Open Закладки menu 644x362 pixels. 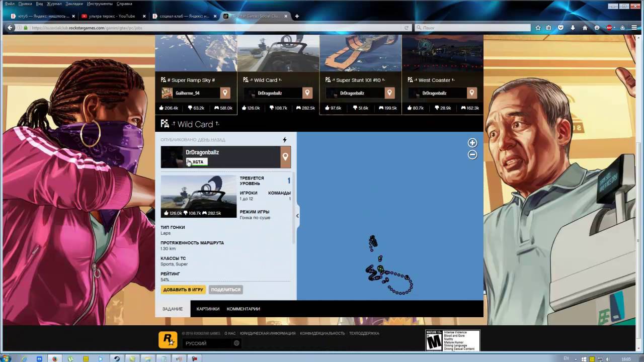coord(74,4)
